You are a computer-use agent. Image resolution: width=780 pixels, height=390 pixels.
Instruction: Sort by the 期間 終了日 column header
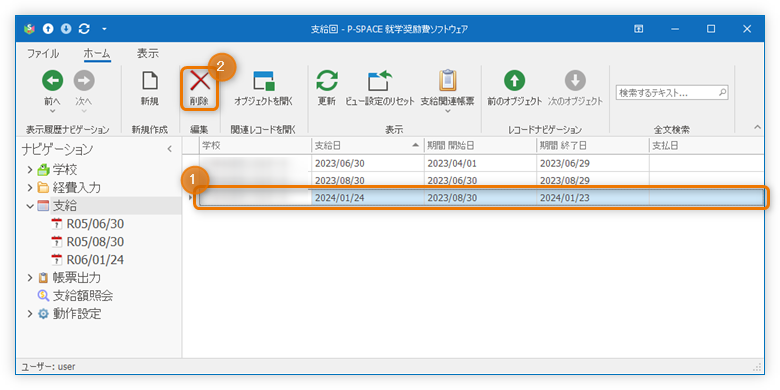pos(592,146)
